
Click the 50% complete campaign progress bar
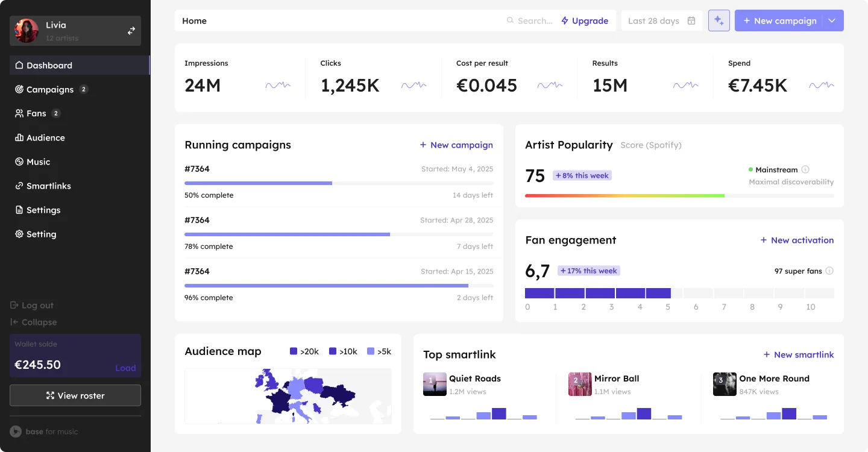pos(339,183)
